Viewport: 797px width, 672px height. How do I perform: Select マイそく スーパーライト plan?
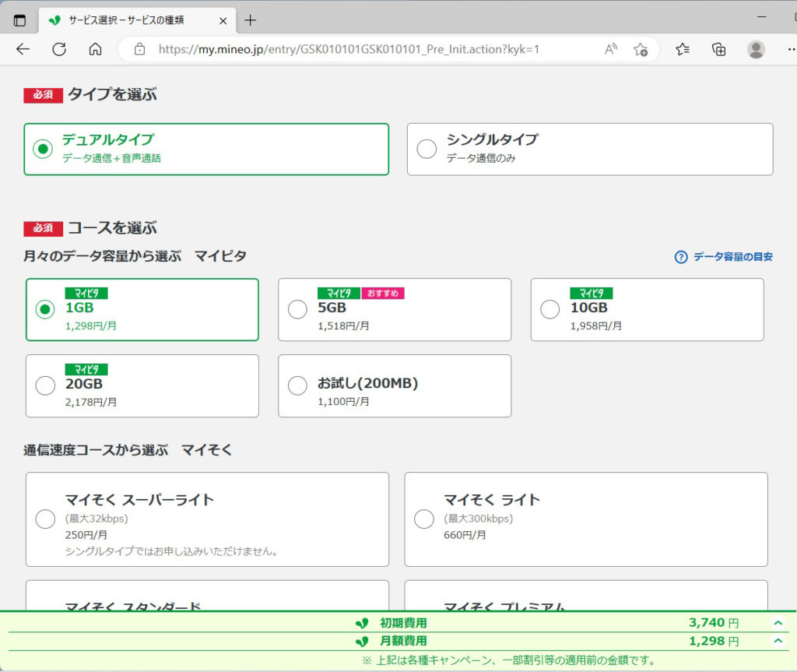[x=207, y=519]
